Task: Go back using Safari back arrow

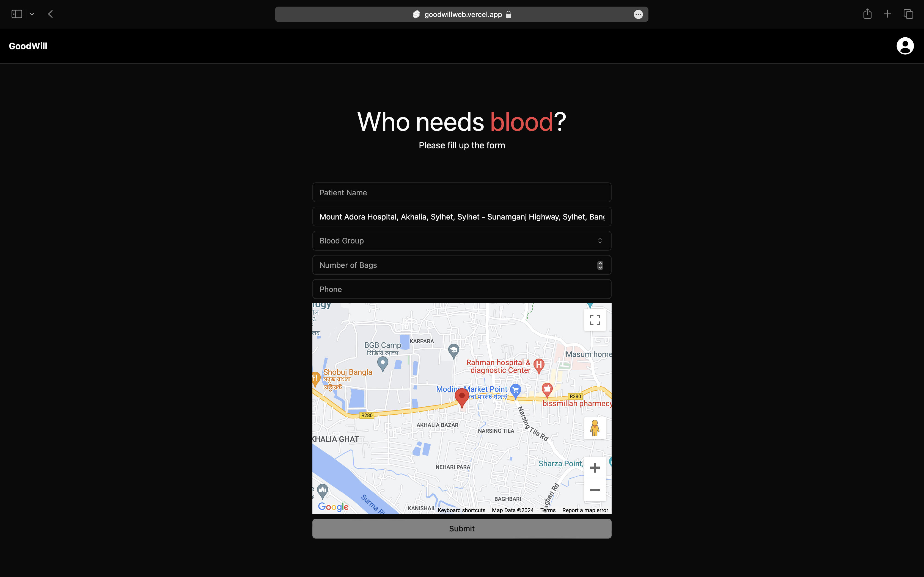Action: click(50, 14)
